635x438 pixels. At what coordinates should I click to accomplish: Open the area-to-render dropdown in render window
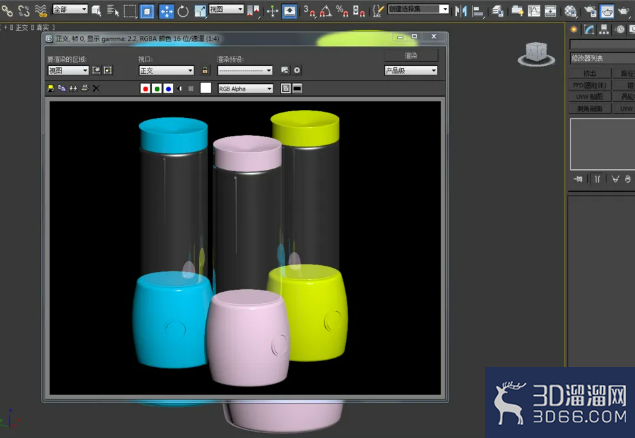pyautogui.click(x=68, y=70)
